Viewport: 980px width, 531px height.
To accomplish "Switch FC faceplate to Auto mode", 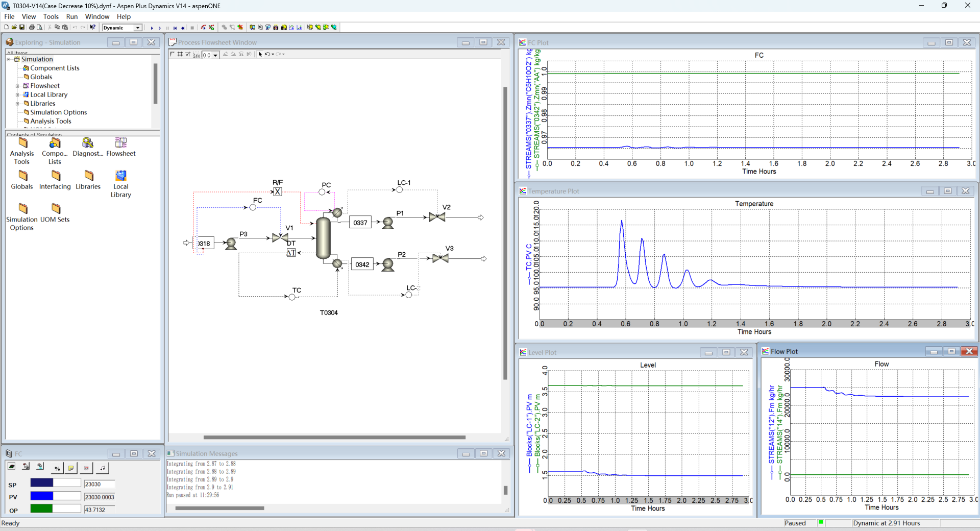I will click(12, 467).
